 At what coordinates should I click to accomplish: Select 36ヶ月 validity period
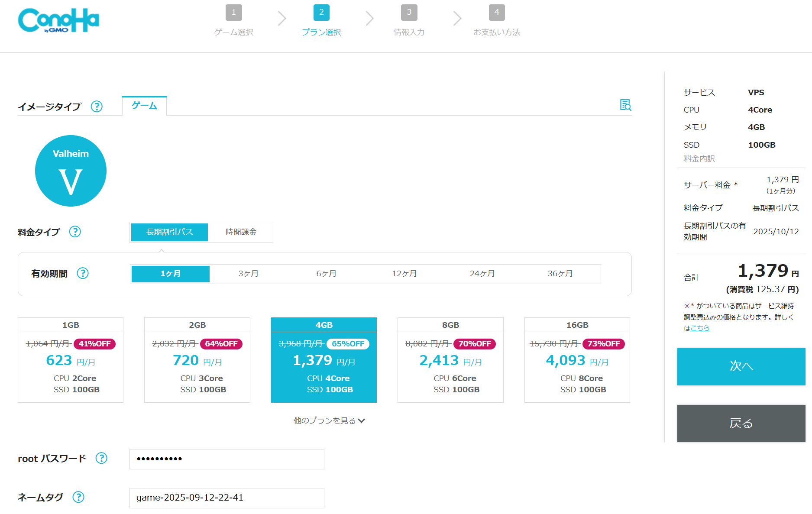(x=560, y=274)
